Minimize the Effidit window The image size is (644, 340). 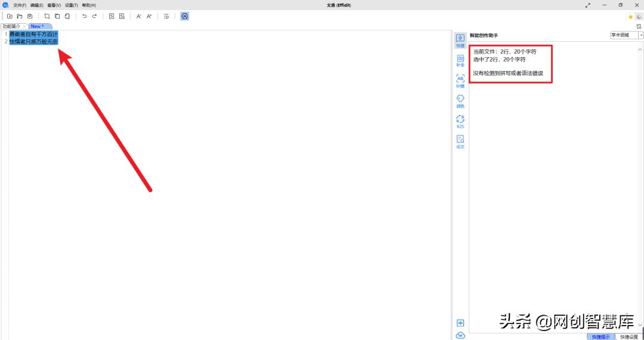[x=605, y=5]
